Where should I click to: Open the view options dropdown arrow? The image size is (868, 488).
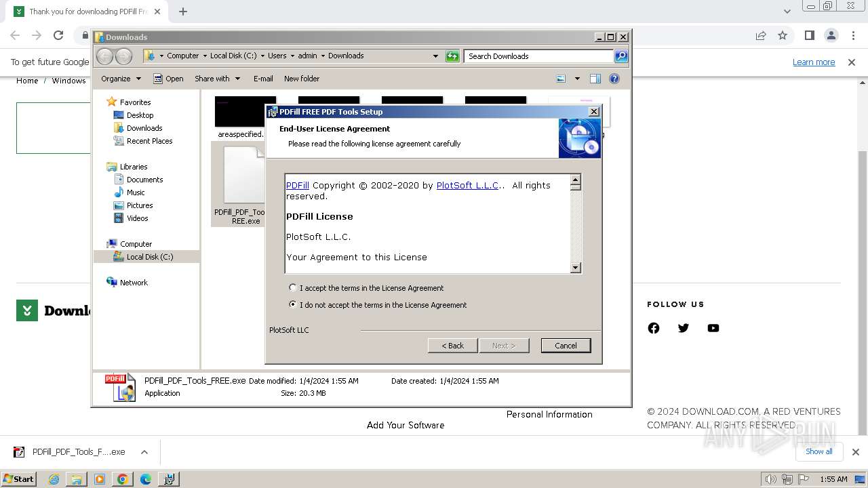(577, 79)
